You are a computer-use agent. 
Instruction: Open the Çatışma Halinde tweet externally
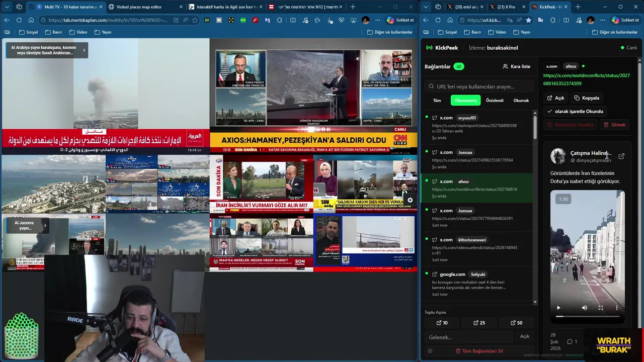621,156
